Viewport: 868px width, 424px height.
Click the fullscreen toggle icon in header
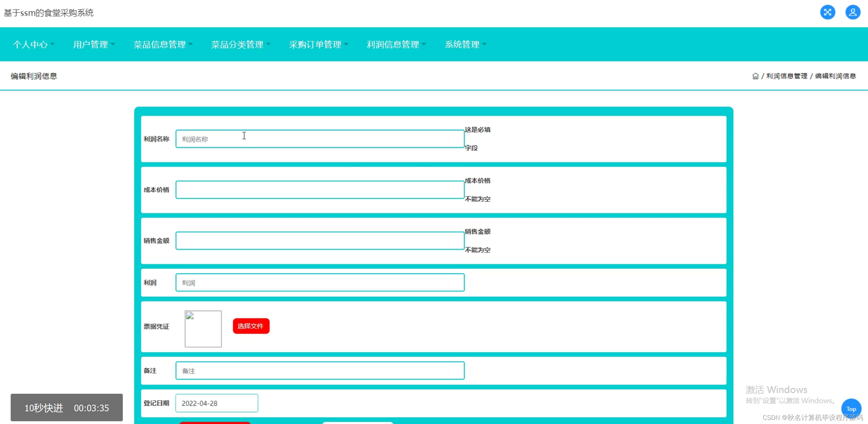coord(827,12)
